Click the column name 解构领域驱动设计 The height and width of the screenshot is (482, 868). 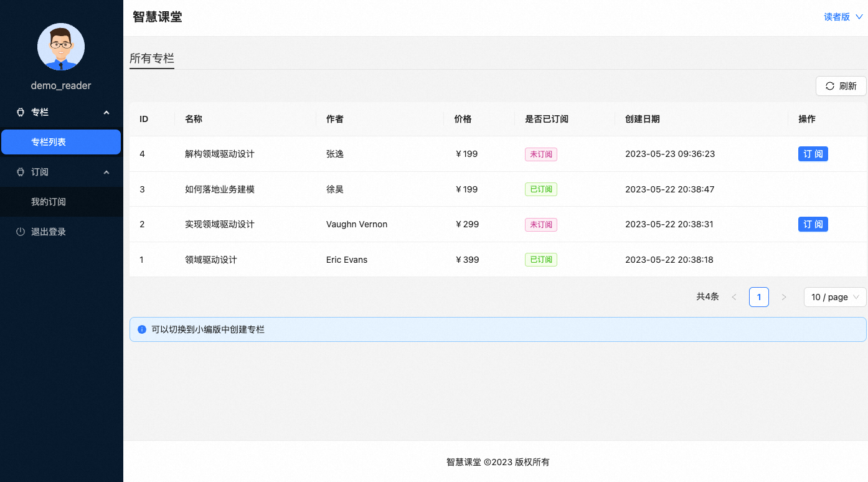click(x=220, y=154)
